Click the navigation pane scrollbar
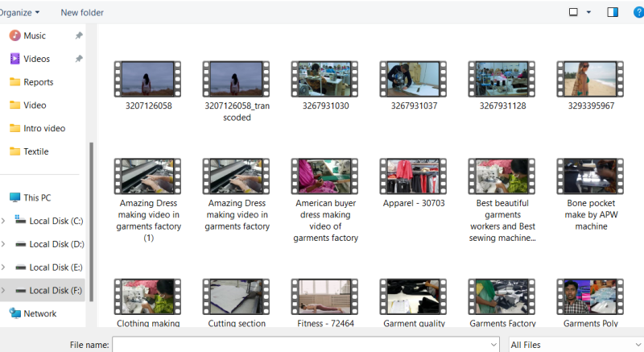The image size is (644, 352). click(x=91, y=222)
